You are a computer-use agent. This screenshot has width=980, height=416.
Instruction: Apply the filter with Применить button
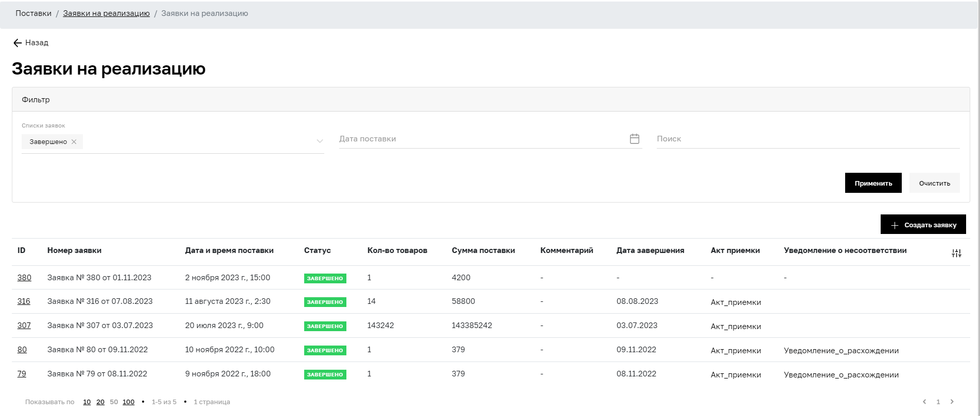(873, 183)
